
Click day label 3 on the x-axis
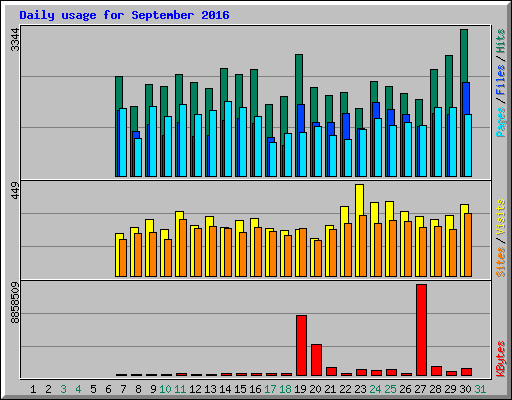tap(63, 389)
